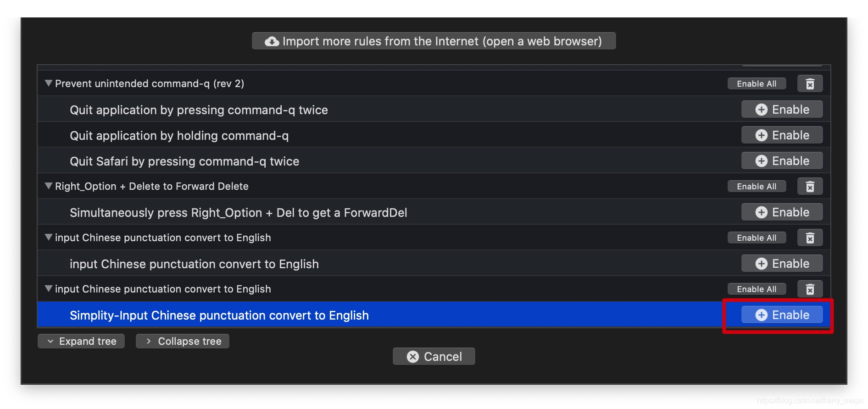Enable the unselected input Chinese punctuation rule
This screenshot has width=868, height=409.
click(x=782, y=264)
